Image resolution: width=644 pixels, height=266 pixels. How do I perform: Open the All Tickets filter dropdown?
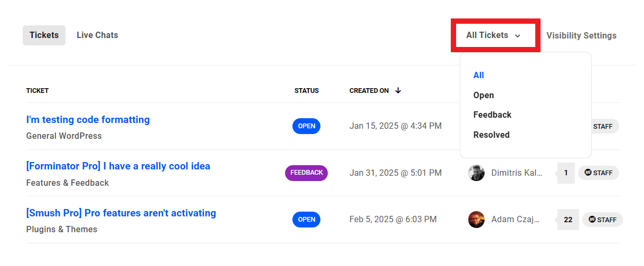[x=494, y=35]
